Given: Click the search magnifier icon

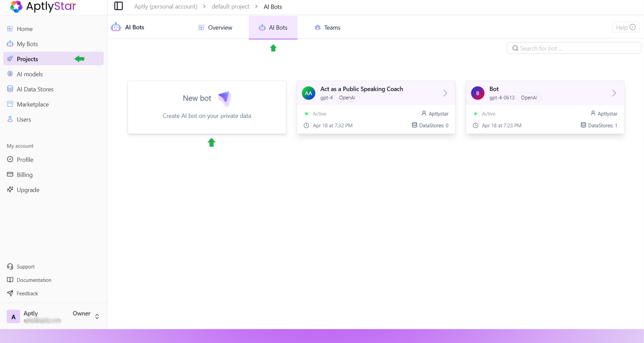Looking at the screenshot, I should click(x=515, y=48).
